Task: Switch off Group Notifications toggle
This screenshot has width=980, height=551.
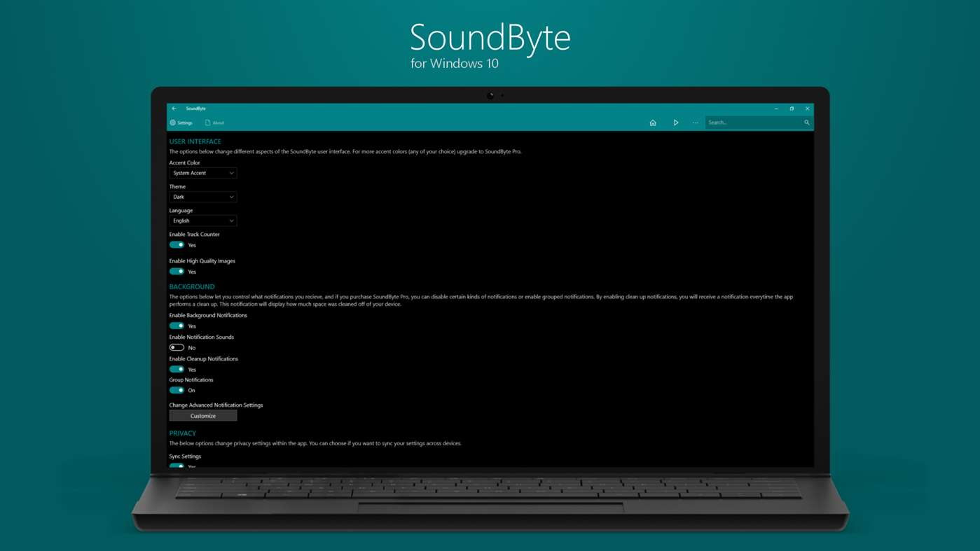Action: (177, 390)
